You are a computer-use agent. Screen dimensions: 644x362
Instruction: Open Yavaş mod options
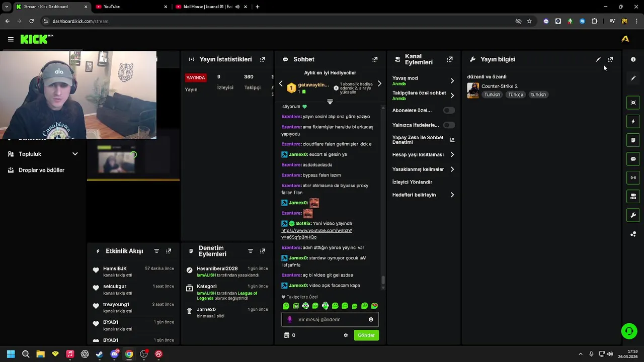click(x=424, y=80)
